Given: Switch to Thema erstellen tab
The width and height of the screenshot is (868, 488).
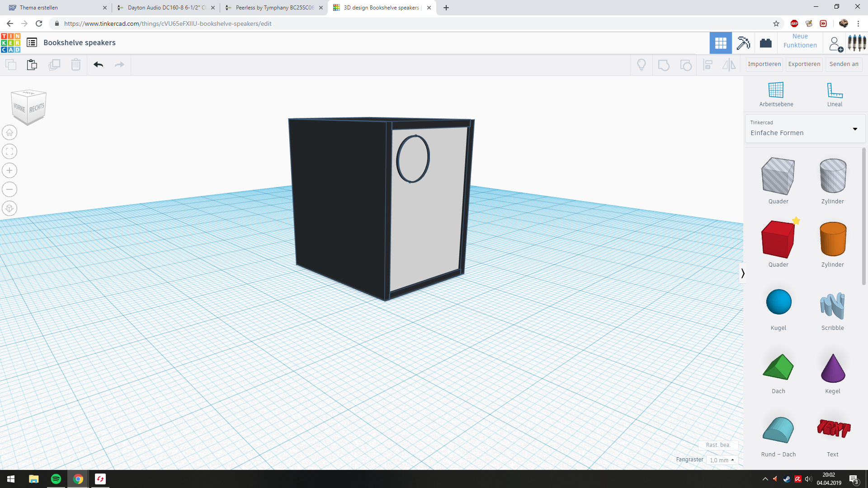Looking at the screenshot, I should [56, 8].
